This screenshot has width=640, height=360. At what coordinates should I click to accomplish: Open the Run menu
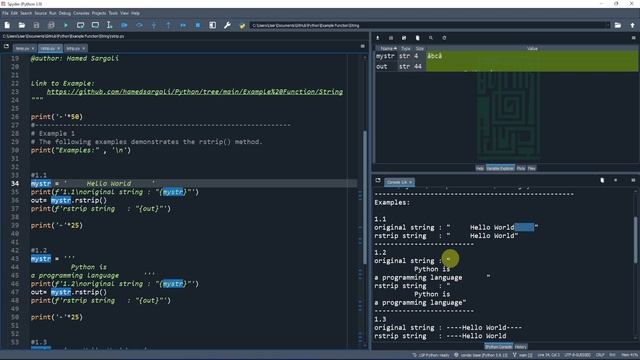53,13
